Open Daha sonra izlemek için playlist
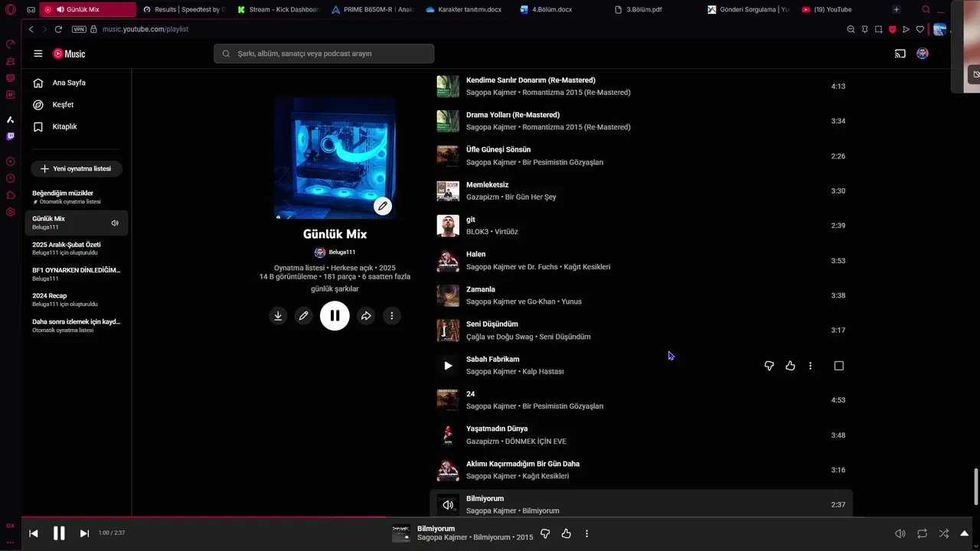 (77, 325)
